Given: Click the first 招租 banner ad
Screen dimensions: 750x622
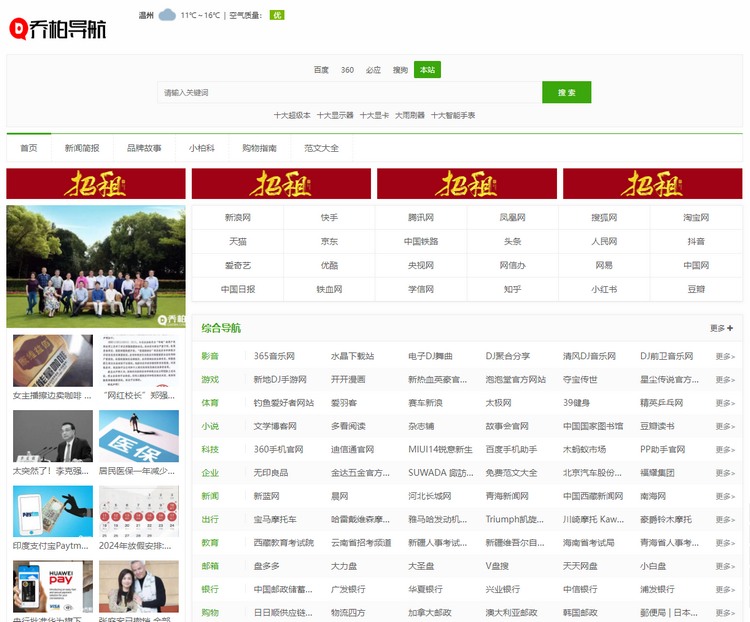Looking at the screenshot, I should tap(96, 184).
